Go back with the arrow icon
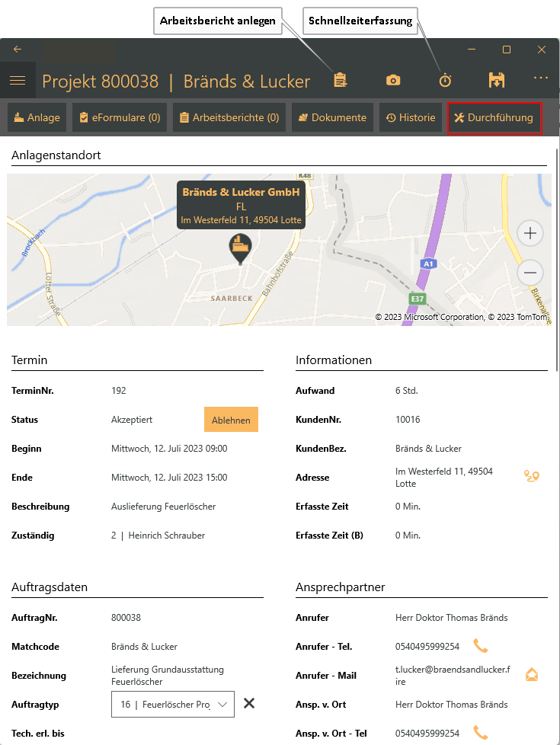560x745 pixels. 18,50
